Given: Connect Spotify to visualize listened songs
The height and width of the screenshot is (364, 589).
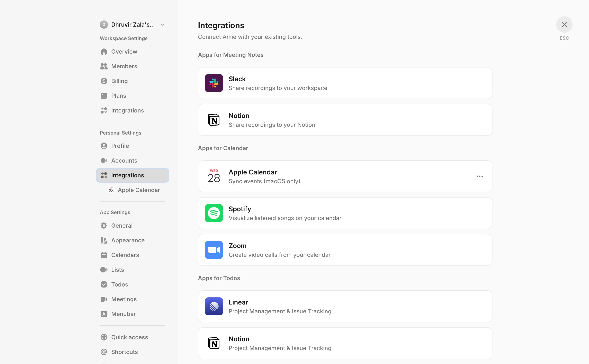Looking at the screenshot, I should point(345,213).
